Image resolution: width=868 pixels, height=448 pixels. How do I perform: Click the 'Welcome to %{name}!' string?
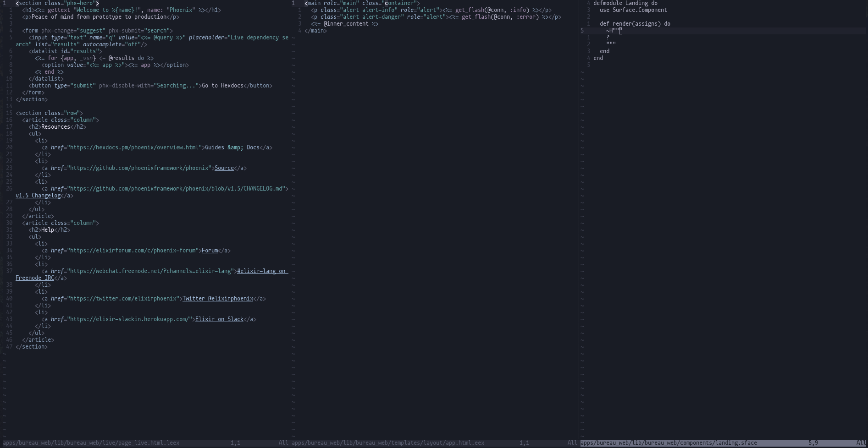coord(107,10)
